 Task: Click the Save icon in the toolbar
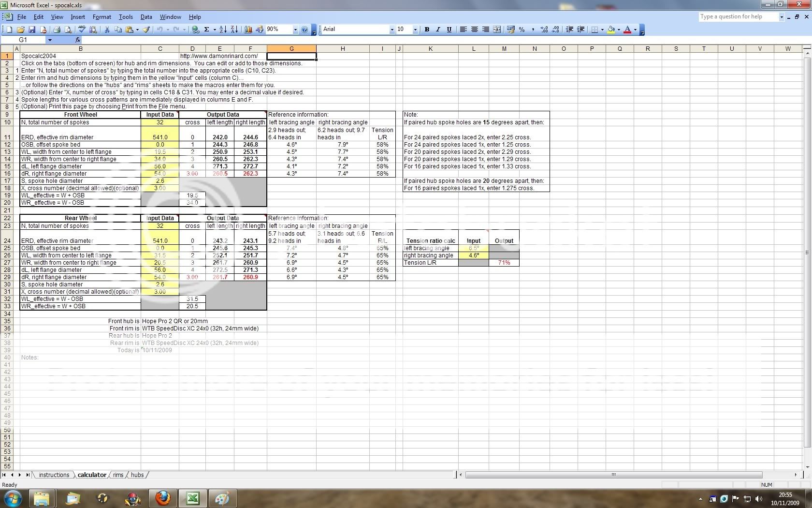pos(32,30)
